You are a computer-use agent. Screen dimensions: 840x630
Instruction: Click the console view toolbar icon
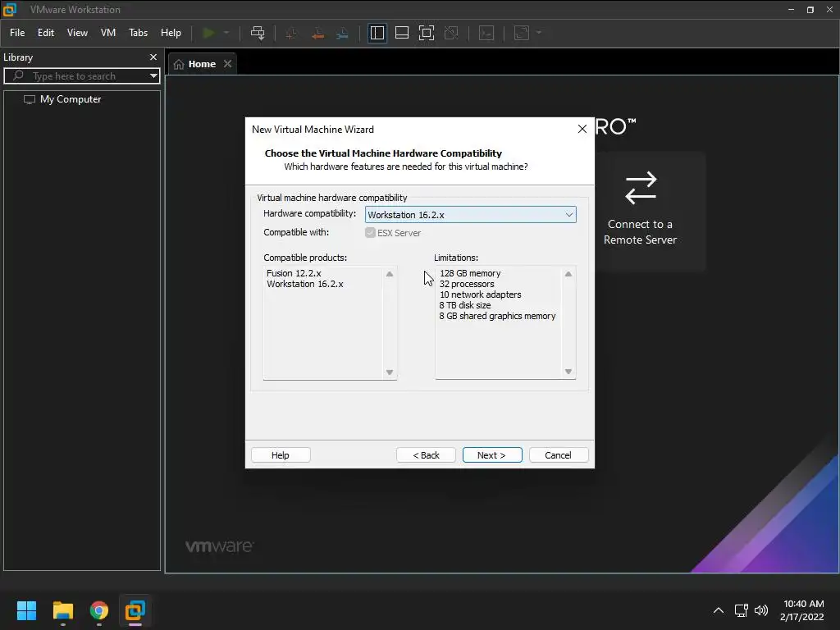[486, 33]
